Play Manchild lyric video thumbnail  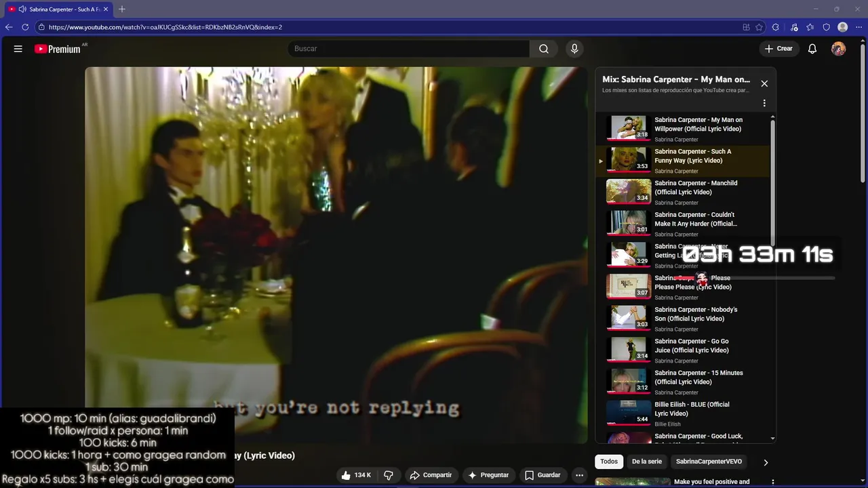tap(629, 191)
